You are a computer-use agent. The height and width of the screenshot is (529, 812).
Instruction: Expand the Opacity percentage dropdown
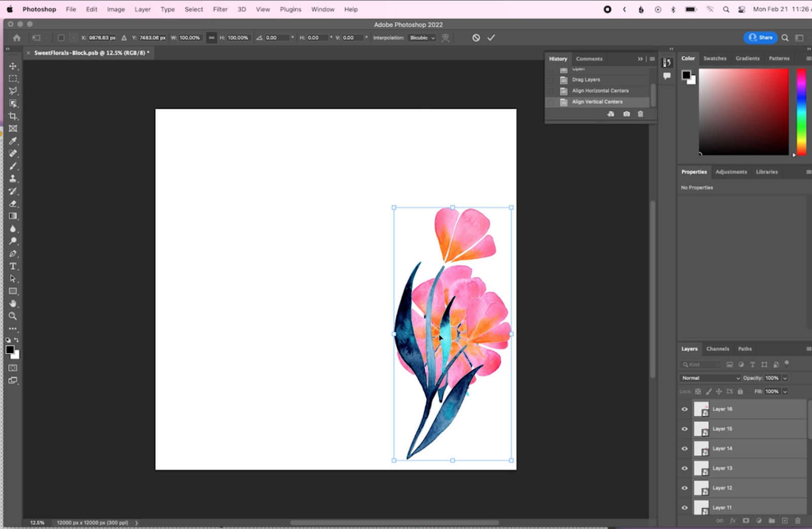[x=785, y=377]
